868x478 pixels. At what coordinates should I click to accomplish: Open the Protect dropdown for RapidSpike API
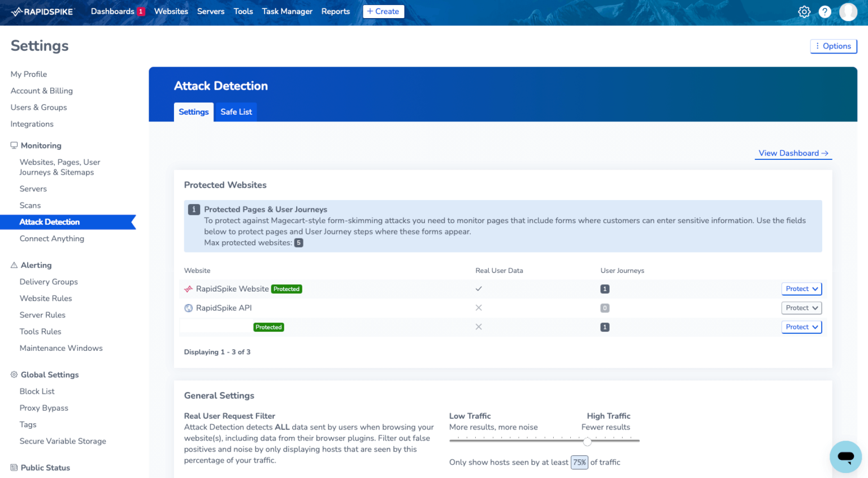click(801, 307)
